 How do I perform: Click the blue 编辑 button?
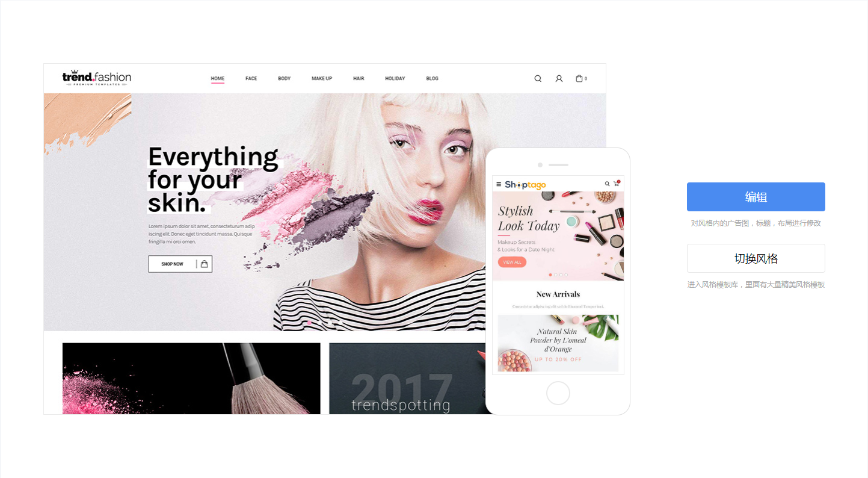pos(756,197)
